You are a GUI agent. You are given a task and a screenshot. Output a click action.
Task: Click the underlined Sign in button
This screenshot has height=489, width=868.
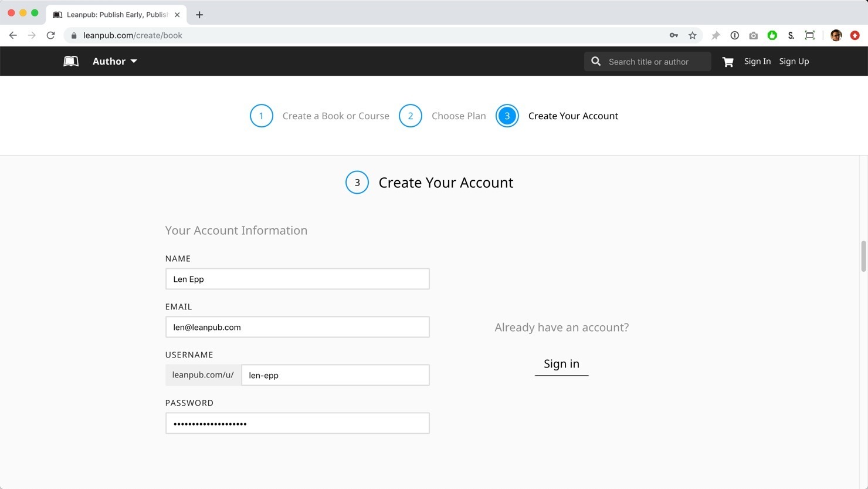click(x=561, y=364)
